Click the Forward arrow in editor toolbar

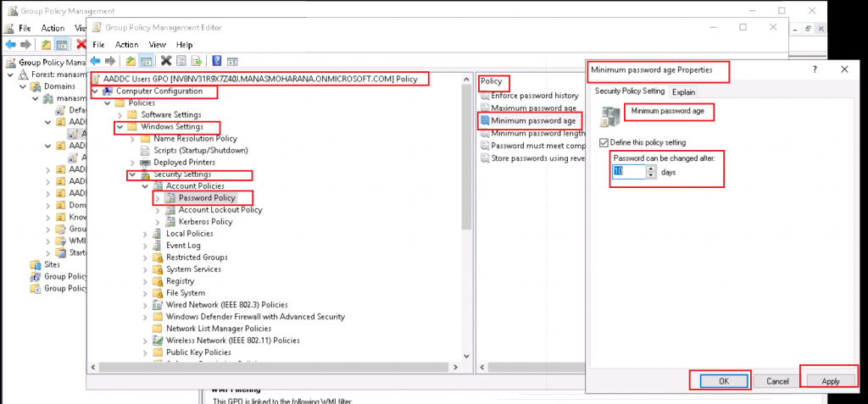[x=111, y=61]
